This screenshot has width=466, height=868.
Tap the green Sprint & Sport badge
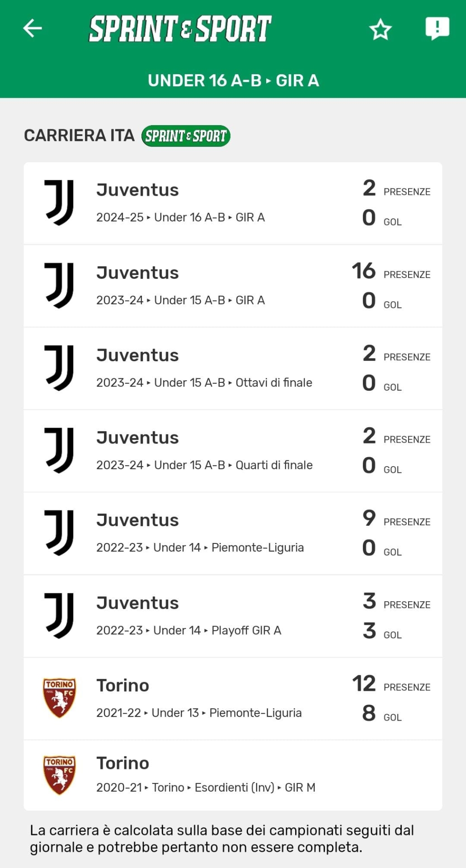[186, 136]
